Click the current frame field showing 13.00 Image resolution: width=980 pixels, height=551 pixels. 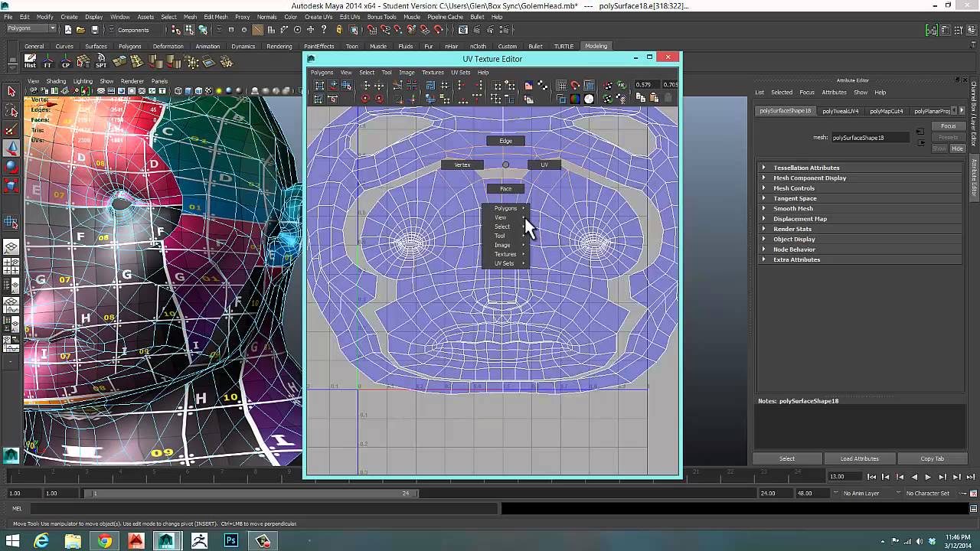[x=845, y=477]
